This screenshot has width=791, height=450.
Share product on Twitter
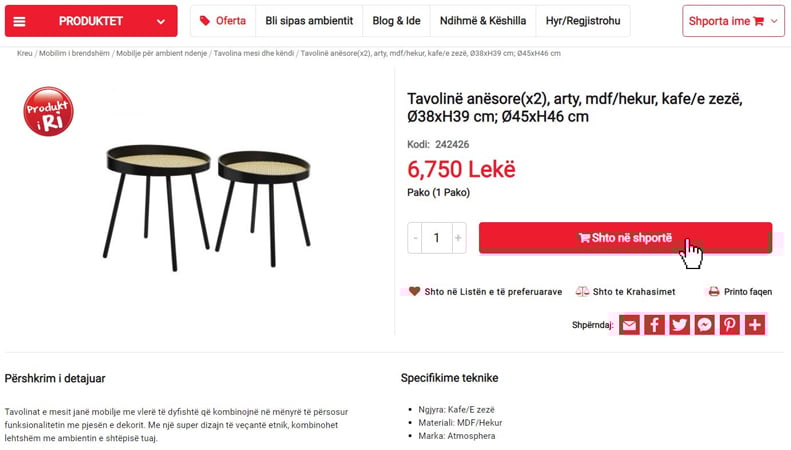[679, 325]
